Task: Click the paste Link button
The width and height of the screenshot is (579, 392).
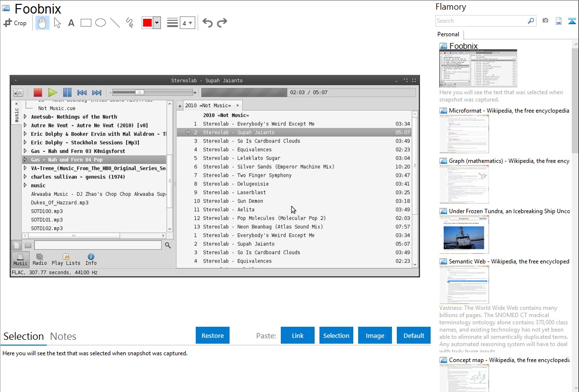Action: (x=298, y=335)
